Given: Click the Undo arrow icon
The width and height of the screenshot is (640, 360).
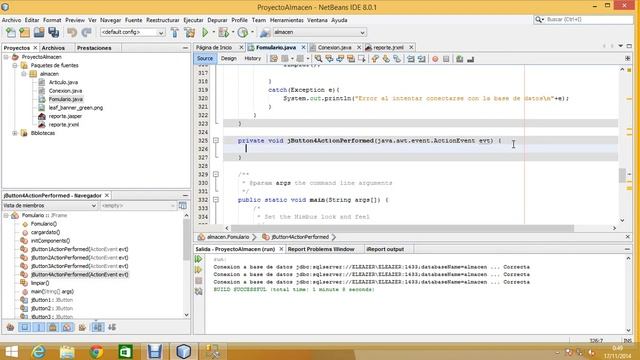Looking at the screenshot, I should (x=72, y=32).
